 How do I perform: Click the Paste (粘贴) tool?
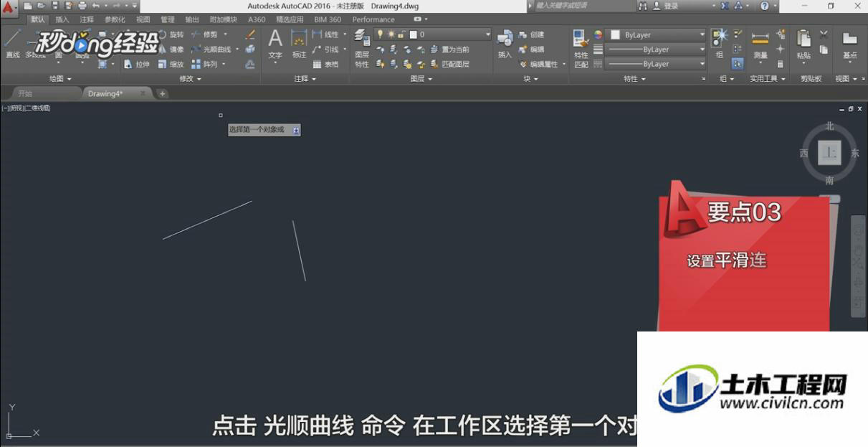click(803, 44)
